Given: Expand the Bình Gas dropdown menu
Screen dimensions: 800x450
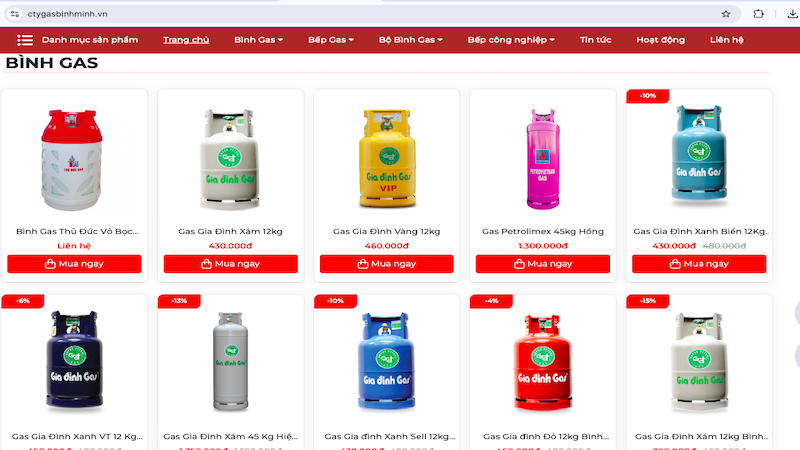Looking at the screenshot, I should pyautogui.click(x=258, y=40).
